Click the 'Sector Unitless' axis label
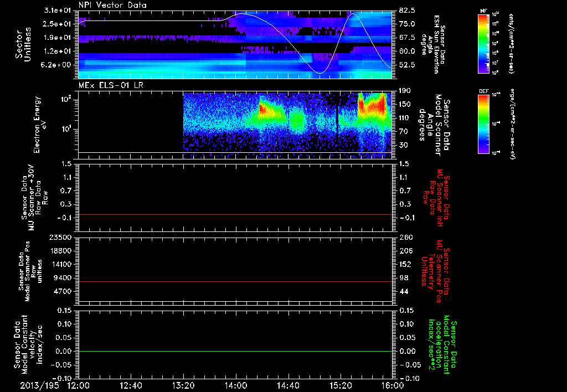The image size is (567, 392). click(x=23, y=44)
